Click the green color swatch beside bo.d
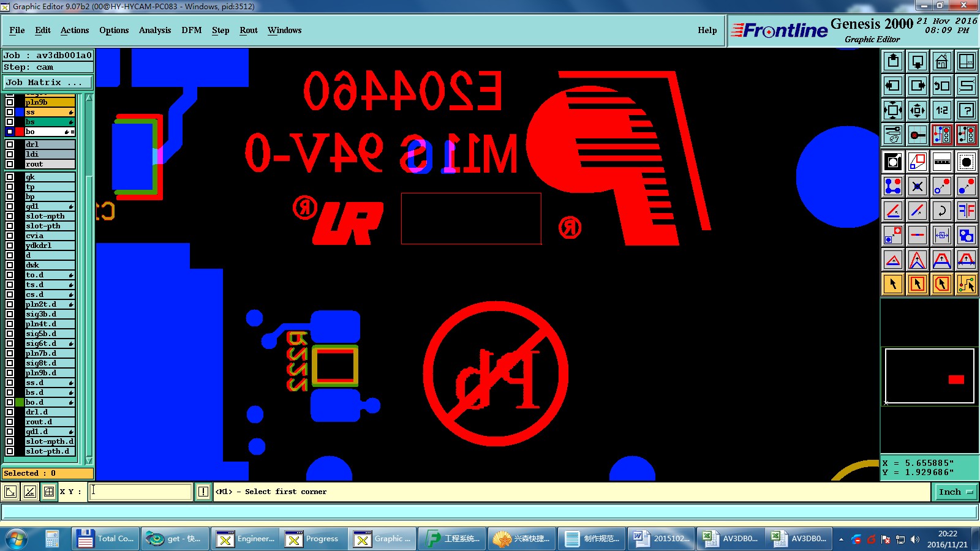The height and width of the screenshot is (551, 980). click(x=20, y=402)
